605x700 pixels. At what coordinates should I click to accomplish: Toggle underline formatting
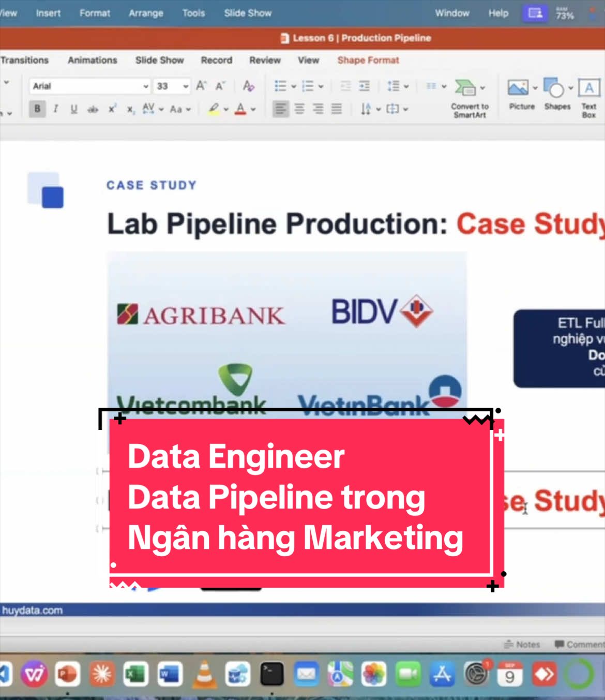coord(74,109)
